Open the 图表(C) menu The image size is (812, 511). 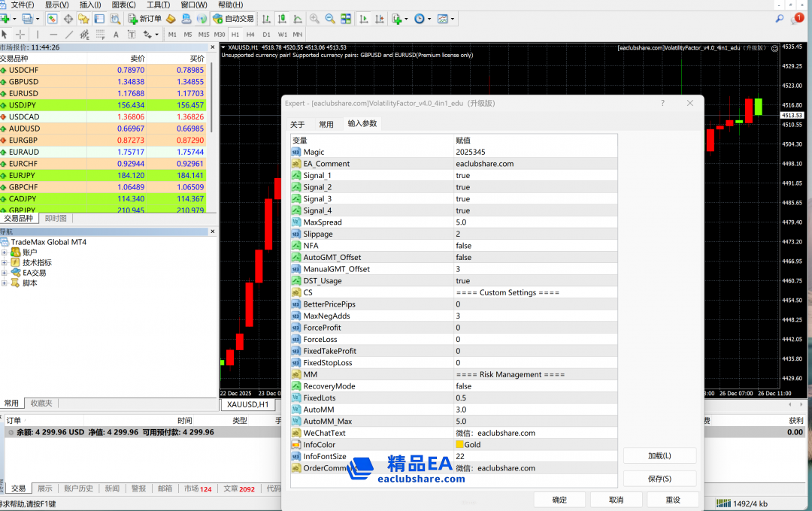point(124,5)
